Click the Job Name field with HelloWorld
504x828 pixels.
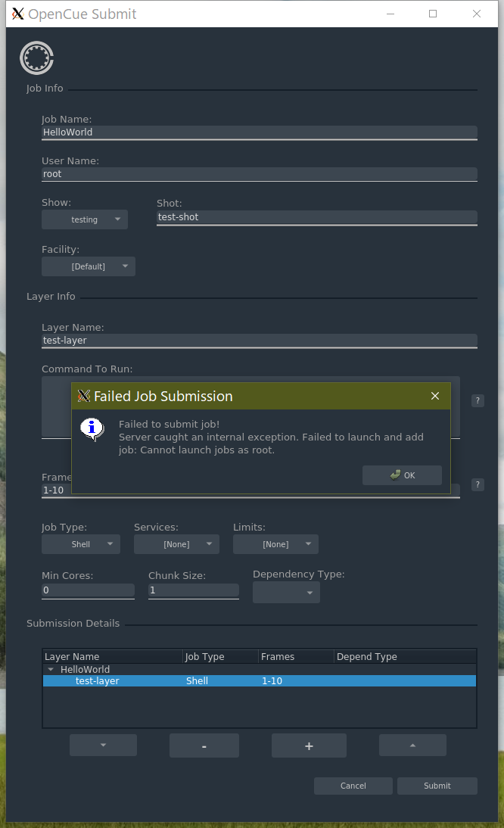click(259, 132)
